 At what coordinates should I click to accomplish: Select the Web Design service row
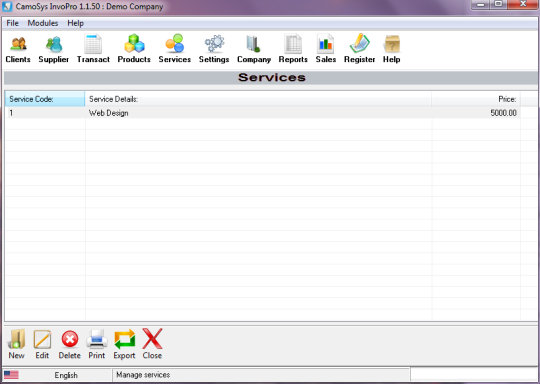tap(263, 113)
